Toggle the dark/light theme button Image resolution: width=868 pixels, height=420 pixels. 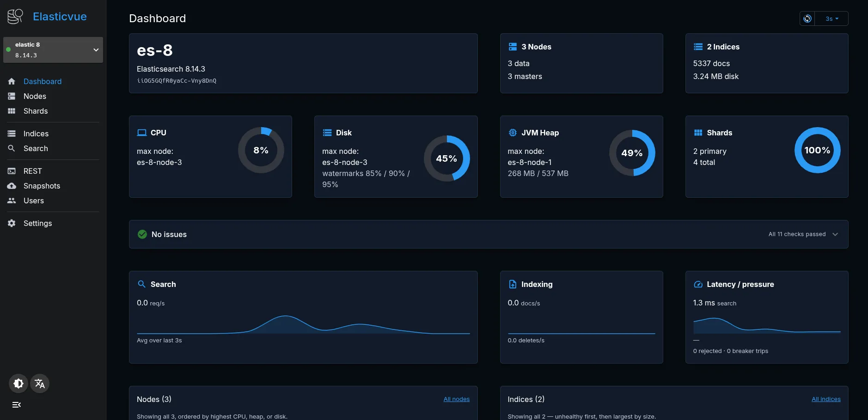18,383
